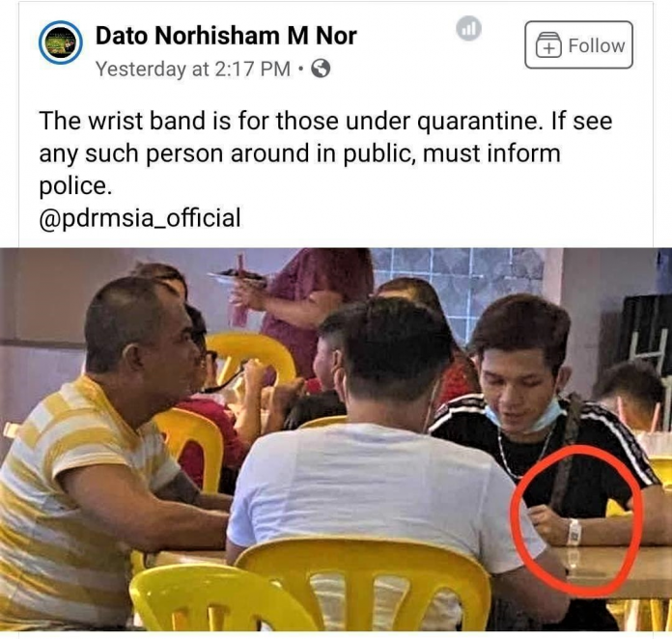Click the white quarantine wristband in photo
This screenshot has height=639, width=672.
(574, 532)
